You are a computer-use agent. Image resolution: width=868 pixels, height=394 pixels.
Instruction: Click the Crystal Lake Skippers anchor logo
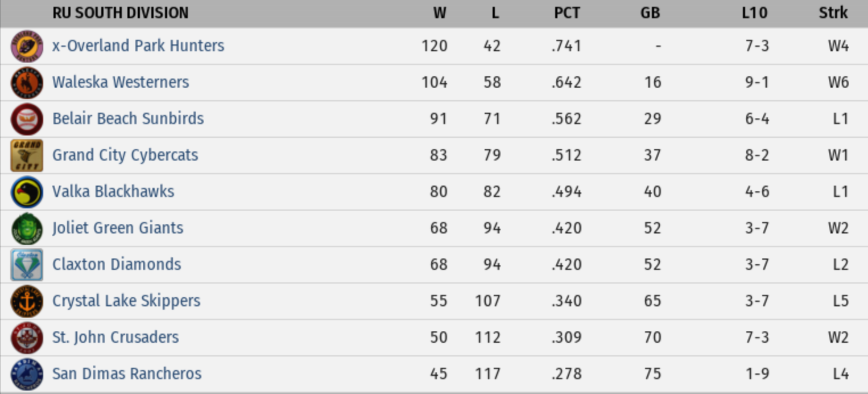[27, 301]
